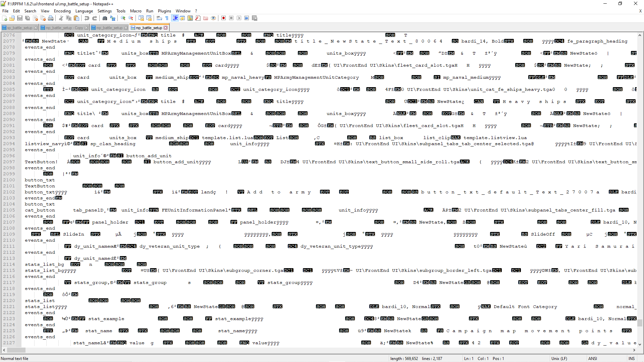Zoom out with the magnifier minus icon
The image size is (644, 362).
click(131, 18)
